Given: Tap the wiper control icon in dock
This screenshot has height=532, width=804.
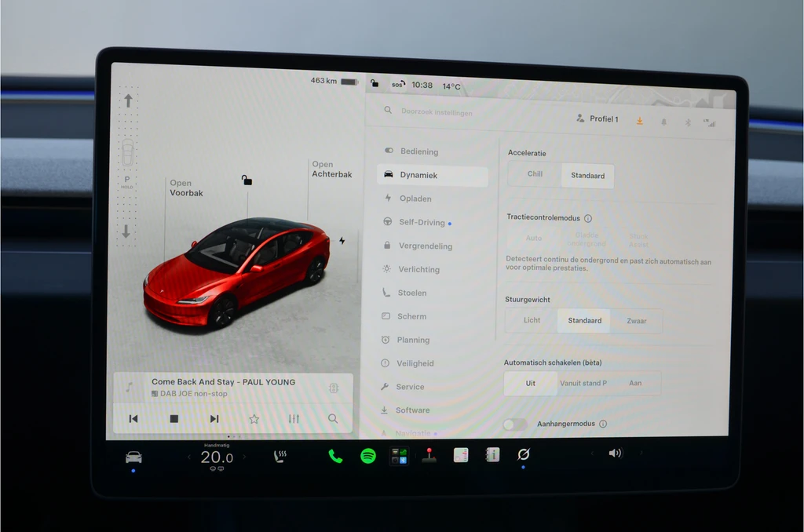Looking at the screenshot, I should click(x=523, y=454).
